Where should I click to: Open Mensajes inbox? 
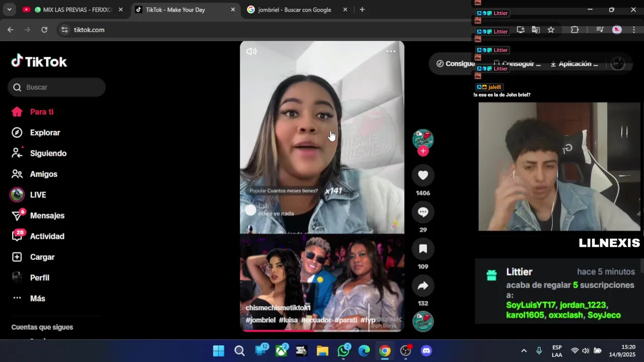click(38, 215)
